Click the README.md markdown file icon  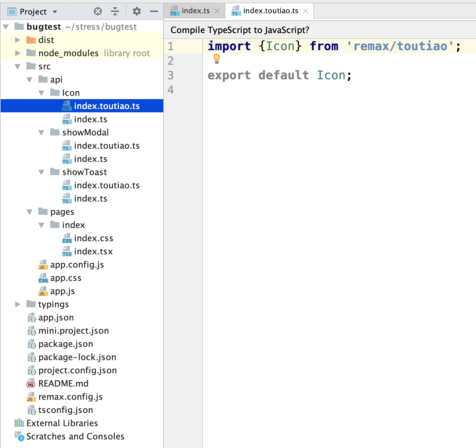31,383
